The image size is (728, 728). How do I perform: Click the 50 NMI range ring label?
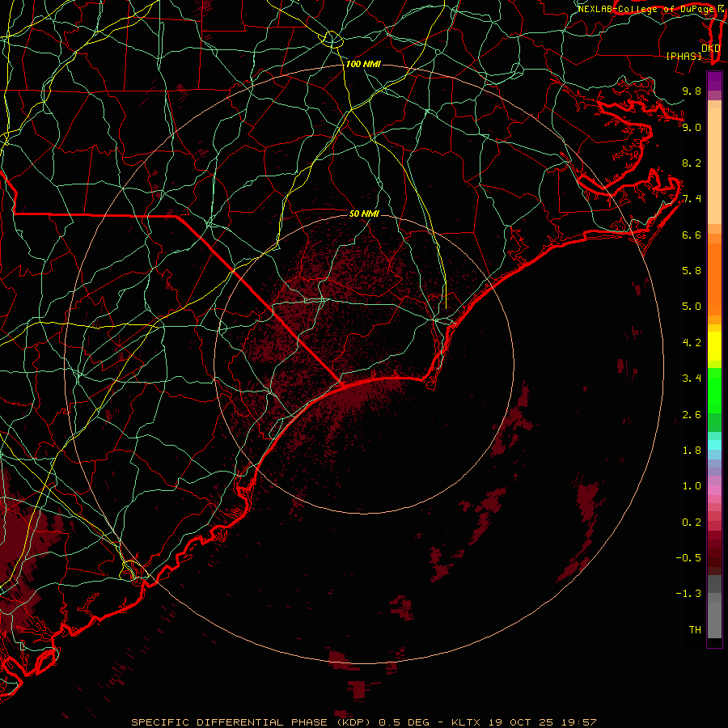click(364, 214)
